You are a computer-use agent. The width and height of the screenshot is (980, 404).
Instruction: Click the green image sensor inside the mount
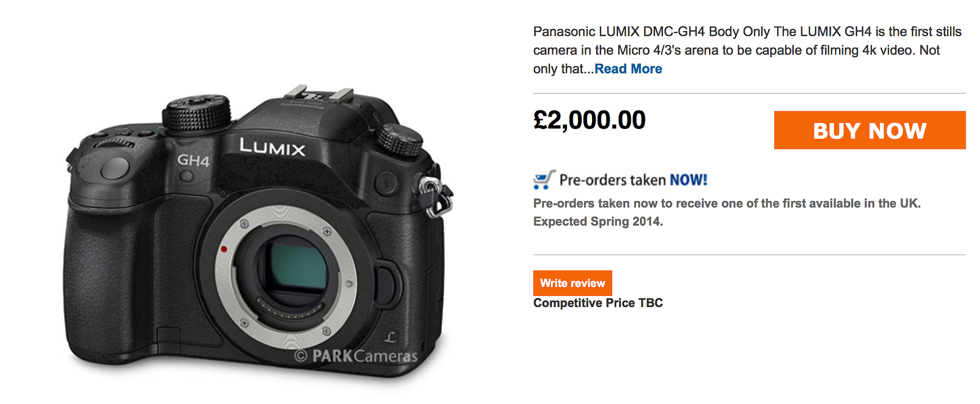299,266
